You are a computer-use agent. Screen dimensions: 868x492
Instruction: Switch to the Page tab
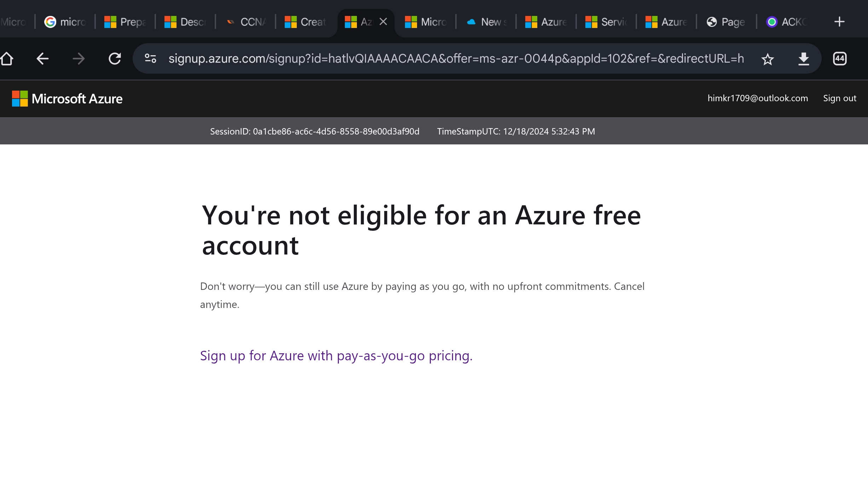tap(726, 22)
